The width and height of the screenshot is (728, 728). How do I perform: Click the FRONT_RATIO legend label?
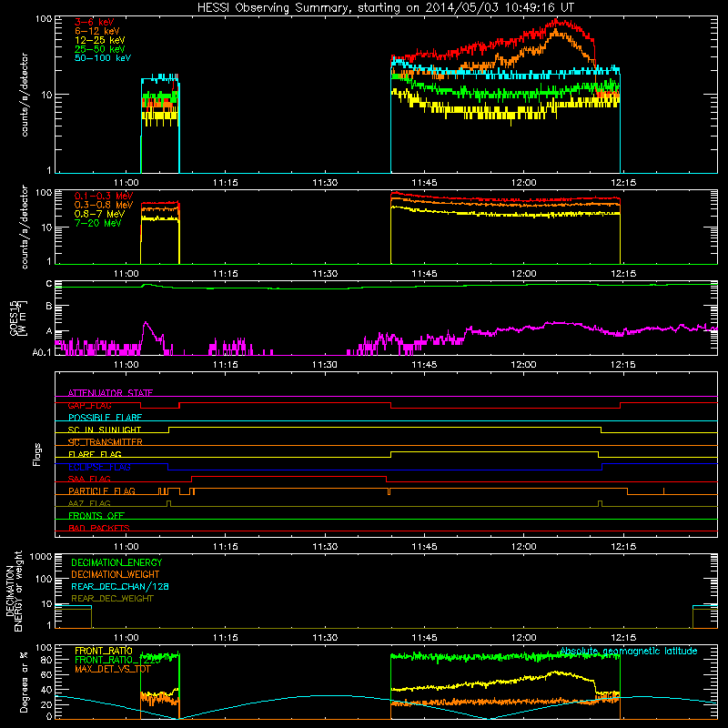click(104, 651)
